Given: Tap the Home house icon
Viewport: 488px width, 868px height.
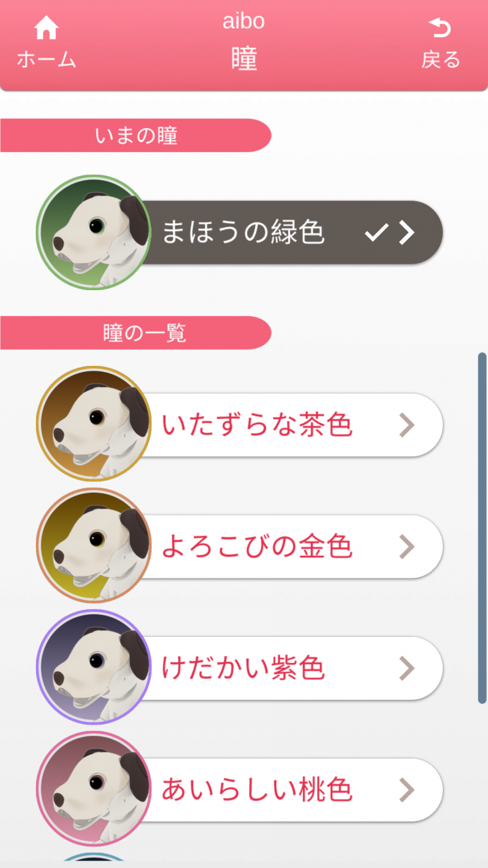Looking at the screenshot, I should [x=46, y=28].
